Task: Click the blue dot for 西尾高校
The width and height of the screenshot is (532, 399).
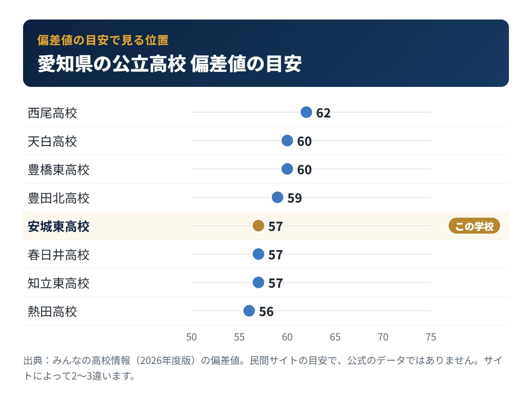Action: point(306,112)
